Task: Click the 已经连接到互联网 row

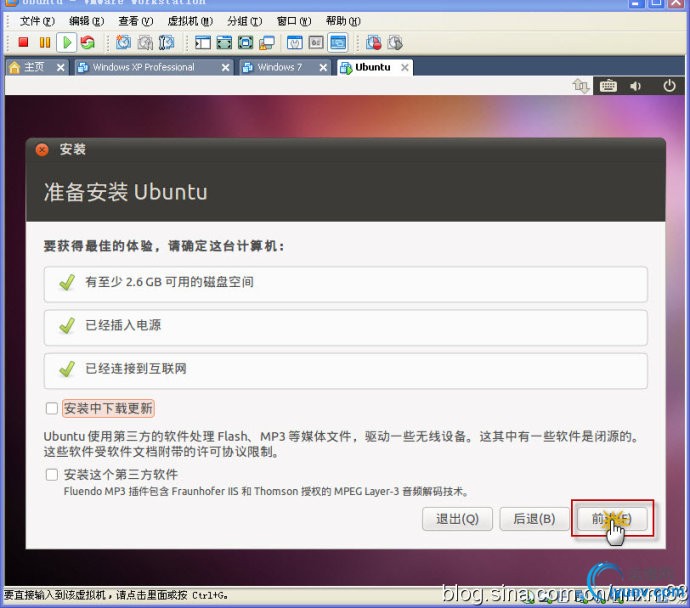Action: (345, 370)
